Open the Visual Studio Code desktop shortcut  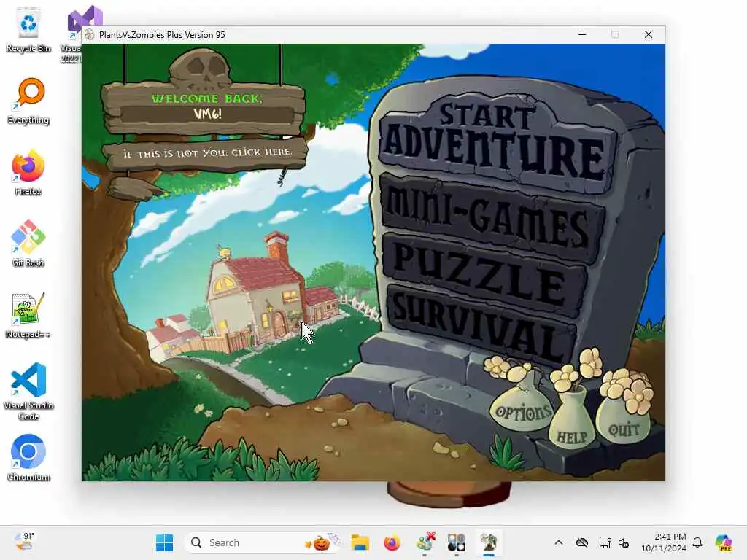click(28, 392)
